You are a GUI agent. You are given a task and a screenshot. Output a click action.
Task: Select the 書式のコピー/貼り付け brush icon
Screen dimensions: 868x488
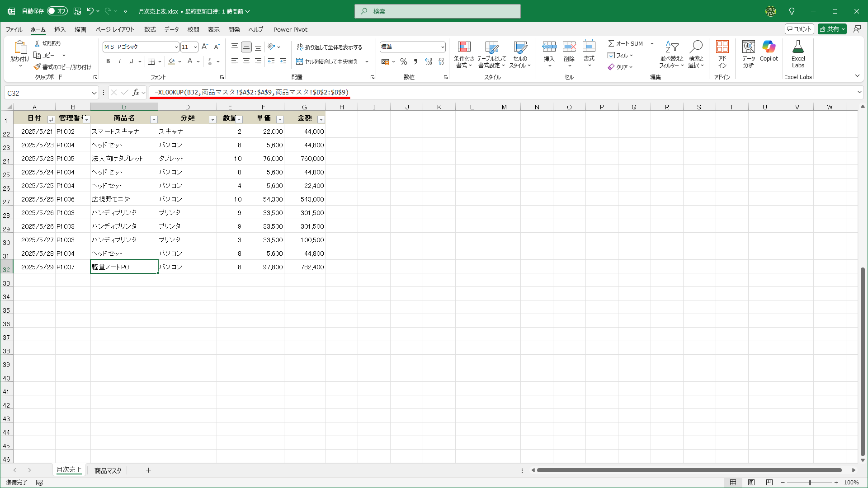38,66
